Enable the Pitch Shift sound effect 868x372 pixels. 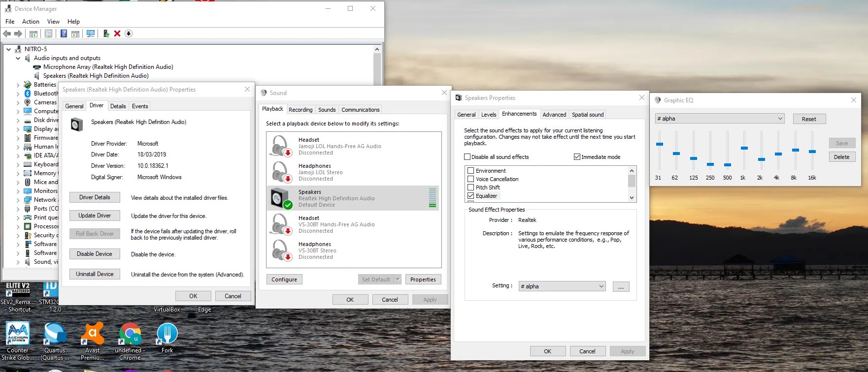(470, 187)
